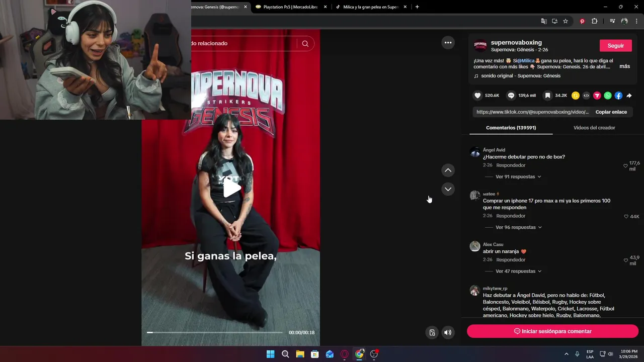The image size is (644, 362).
Task: Reply to xatee's comment via Responder
Action: point(511,216)
